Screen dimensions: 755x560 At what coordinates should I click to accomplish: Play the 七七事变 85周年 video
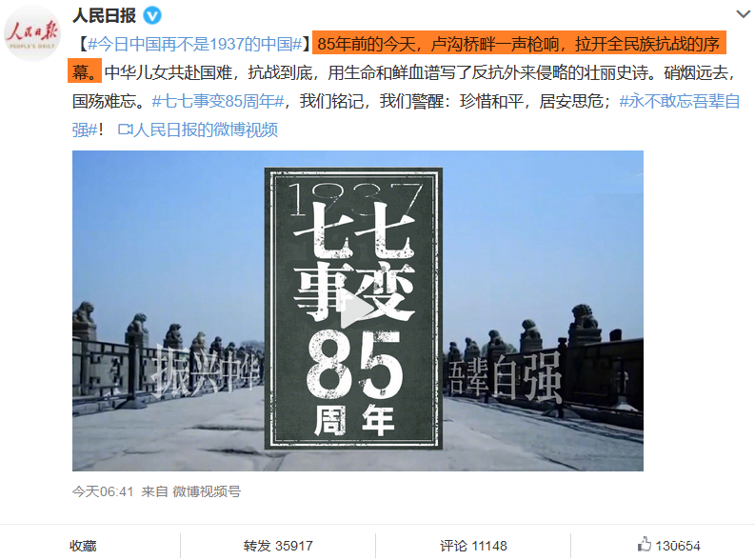click(x=357, y=310)
